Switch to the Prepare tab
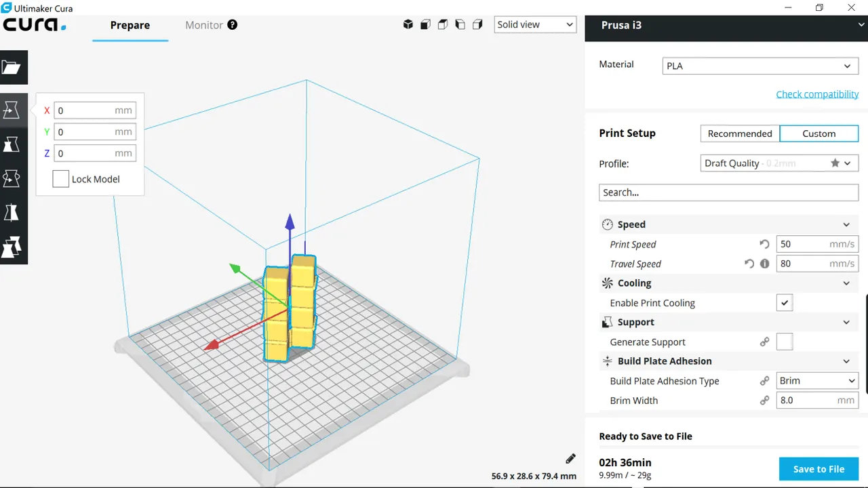The width and height of the screenshot is (868, 488). click(130, 25)
